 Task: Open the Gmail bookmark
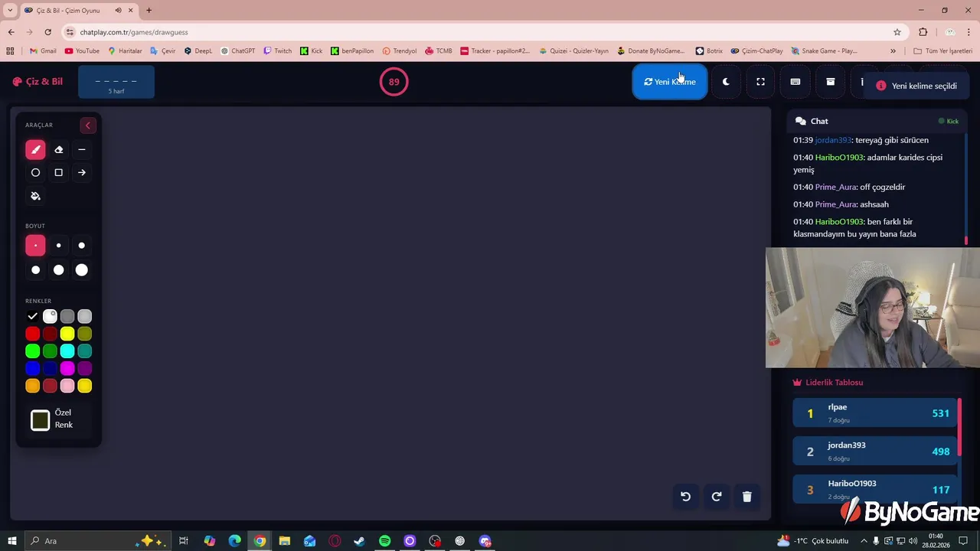pos(43,51)
